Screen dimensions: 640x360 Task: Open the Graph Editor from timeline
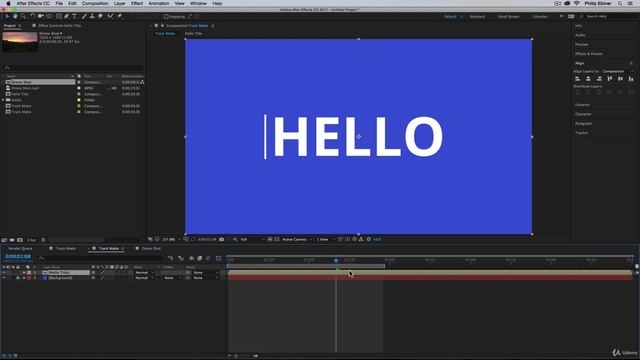pyautogui.click(x=218, y=258)
